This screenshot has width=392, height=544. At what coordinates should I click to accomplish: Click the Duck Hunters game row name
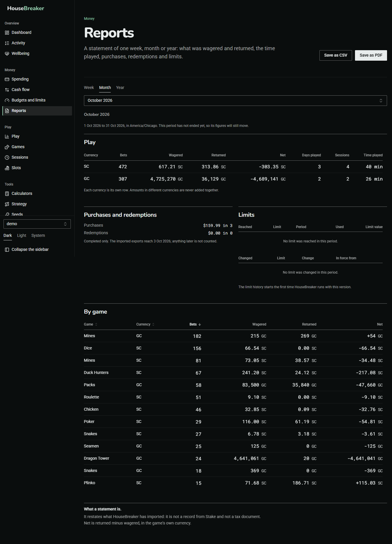[96, 373]
